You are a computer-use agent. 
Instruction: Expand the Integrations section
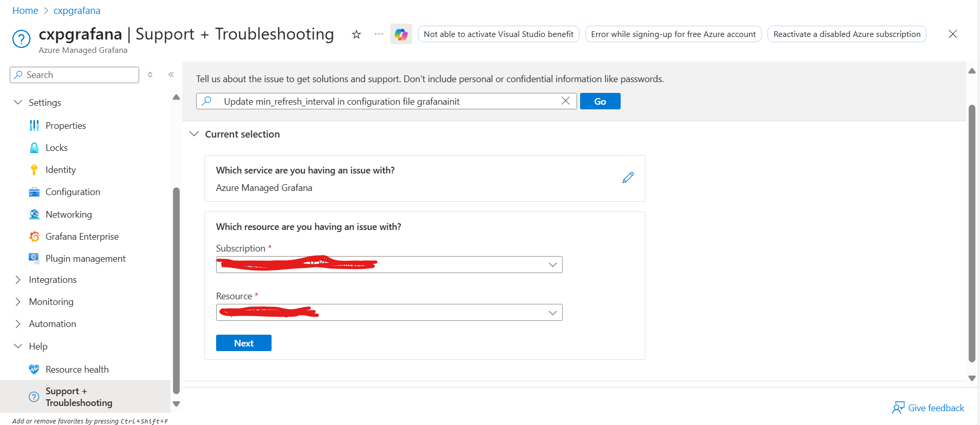tap(18, 280)
